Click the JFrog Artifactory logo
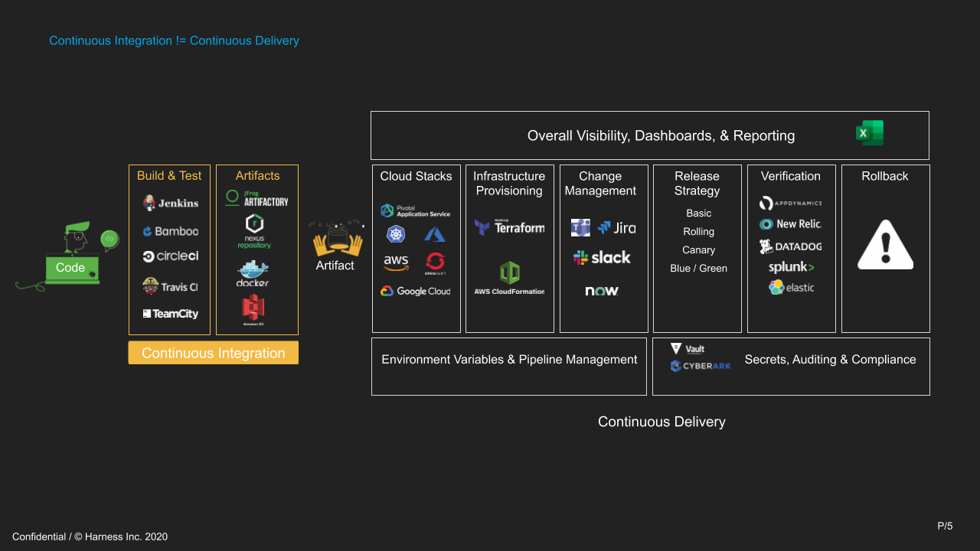The width and height of the screenshot is (980, 551). point(256,198)
